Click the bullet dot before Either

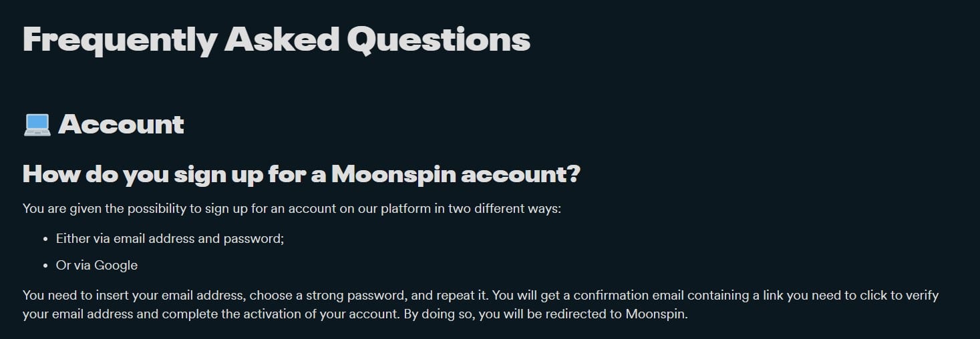pos(45,239)
